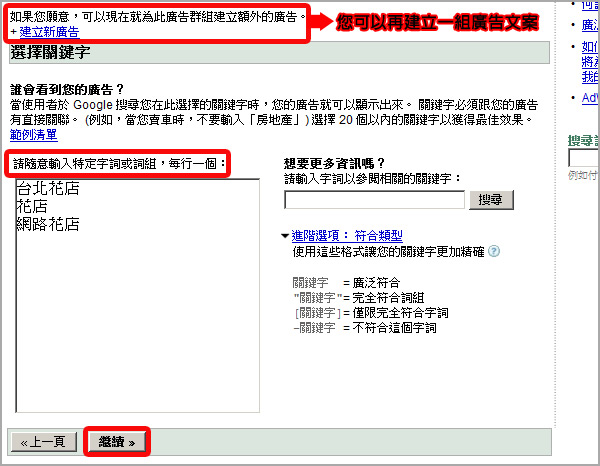Click the sidebar search input field
The image size is (600, 466).
tap(584, 158)
